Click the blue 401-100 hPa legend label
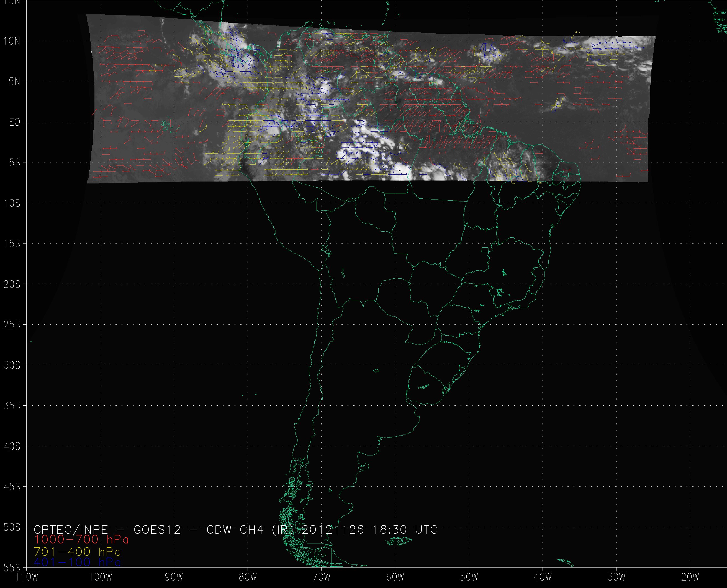This screenshot has width=727, height=588. coord(78,562)
